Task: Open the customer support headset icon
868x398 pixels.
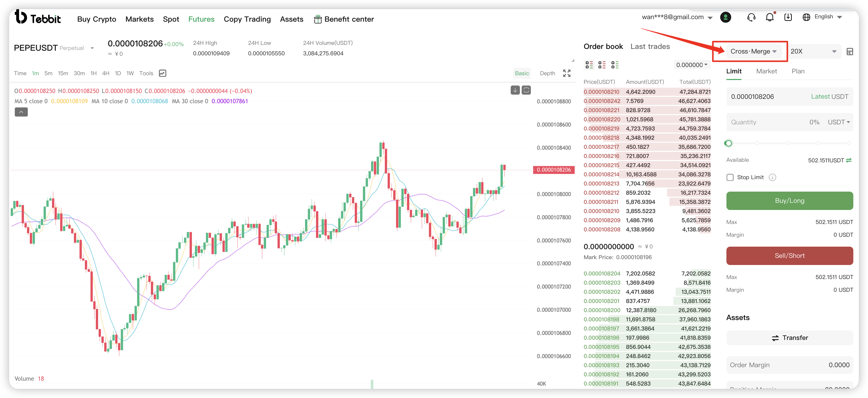Action: pos(751,17)
